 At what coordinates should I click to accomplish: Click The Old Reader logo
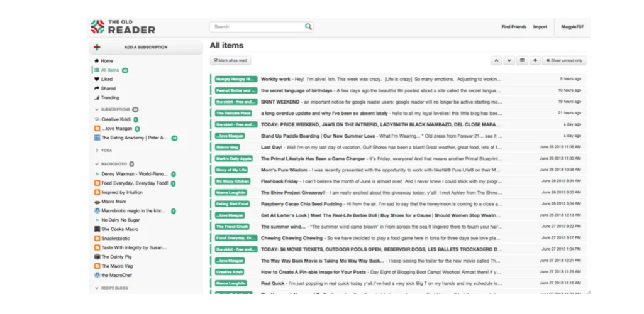[123, 27]
